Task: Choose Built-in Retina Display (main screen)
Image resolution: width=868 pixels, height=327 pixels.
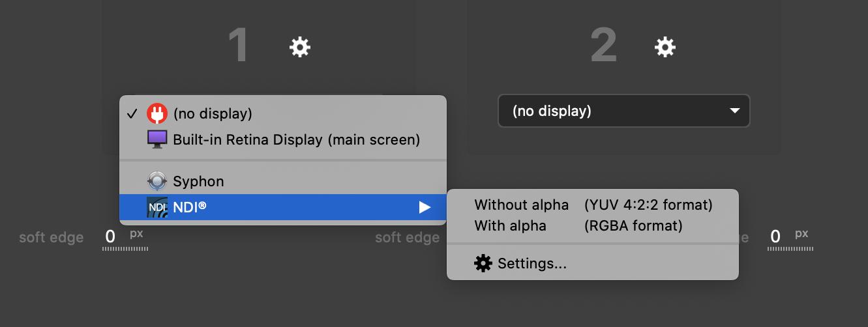Action: [x=296, y=139]
